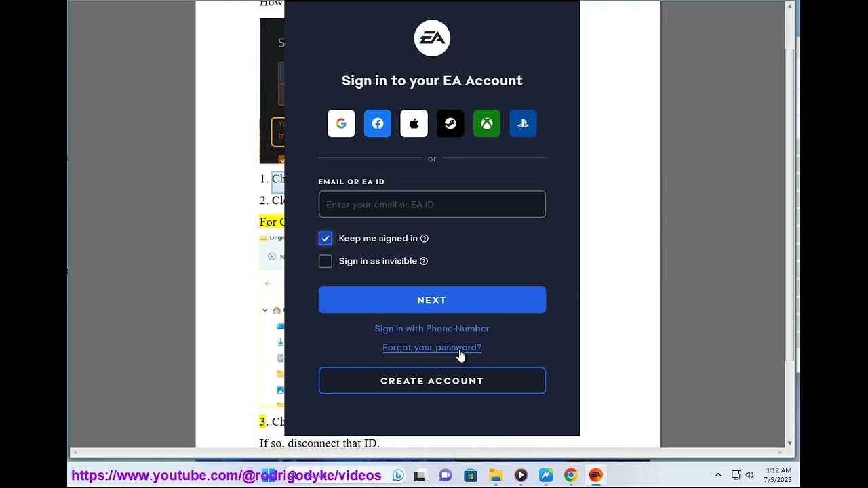Enable Sign in as invisible checkbox
The height and width of the screenshot is (488, 868).
point(325,261)
